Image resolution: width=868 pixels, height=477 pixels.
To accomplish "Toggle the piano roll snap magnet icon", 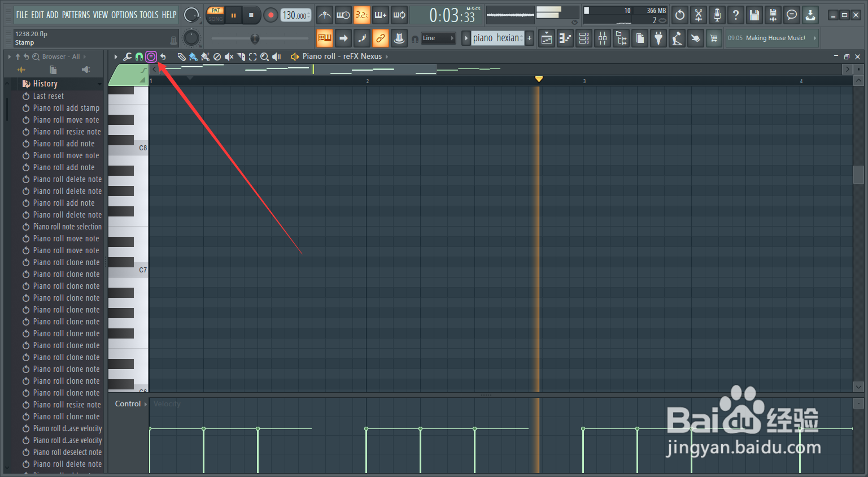I will tap(139, 57).
